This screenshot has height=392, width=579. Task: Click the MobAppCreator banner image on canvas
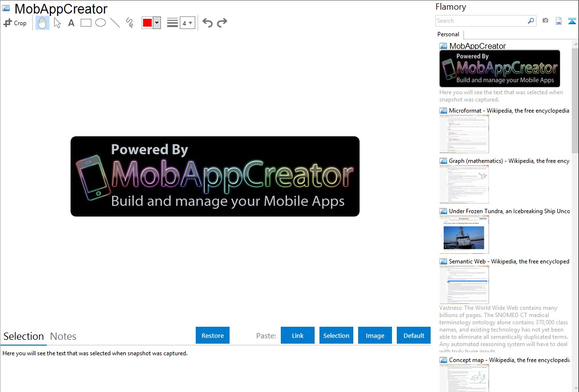pos(215,176)
